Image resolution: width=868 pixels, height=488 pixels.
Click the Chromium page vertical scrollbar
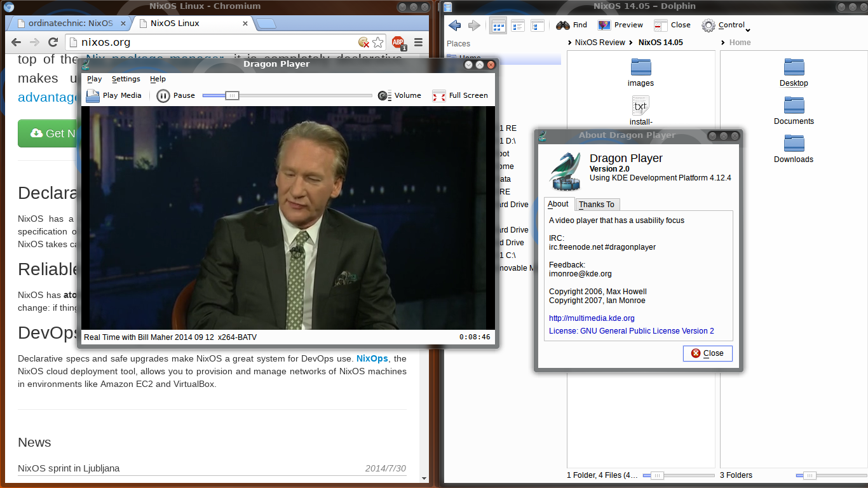[425, 267]
